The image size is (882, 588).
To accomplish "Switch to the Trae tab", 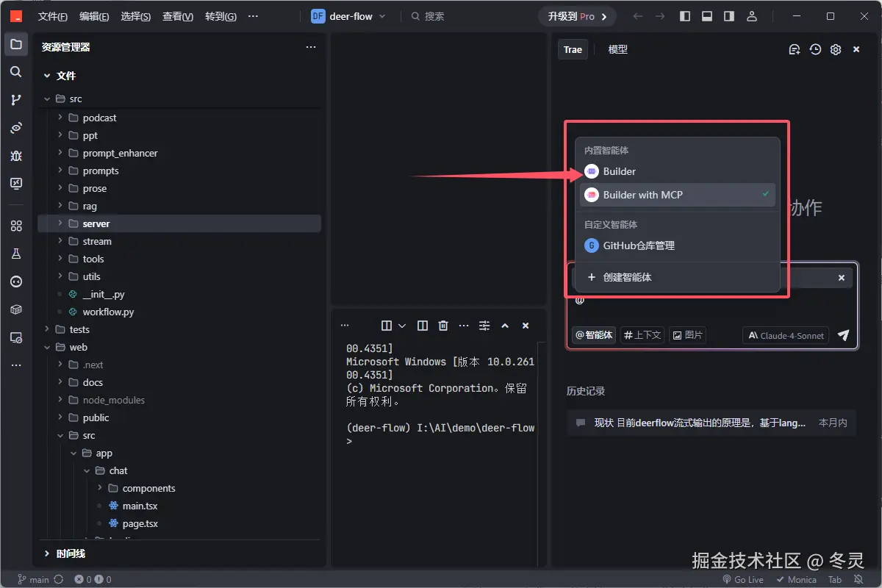I will tap(573, 49).
